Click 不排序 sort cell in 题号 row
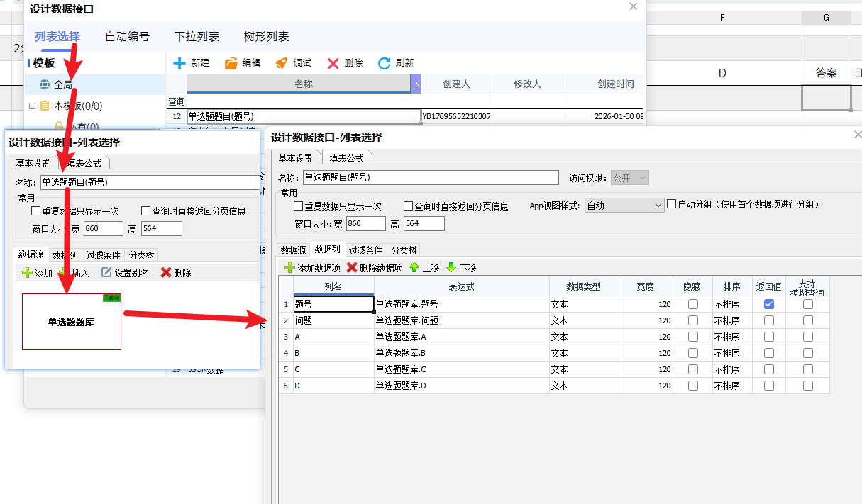This screenshot has width=862, height=504. click(x=733, y=304)
